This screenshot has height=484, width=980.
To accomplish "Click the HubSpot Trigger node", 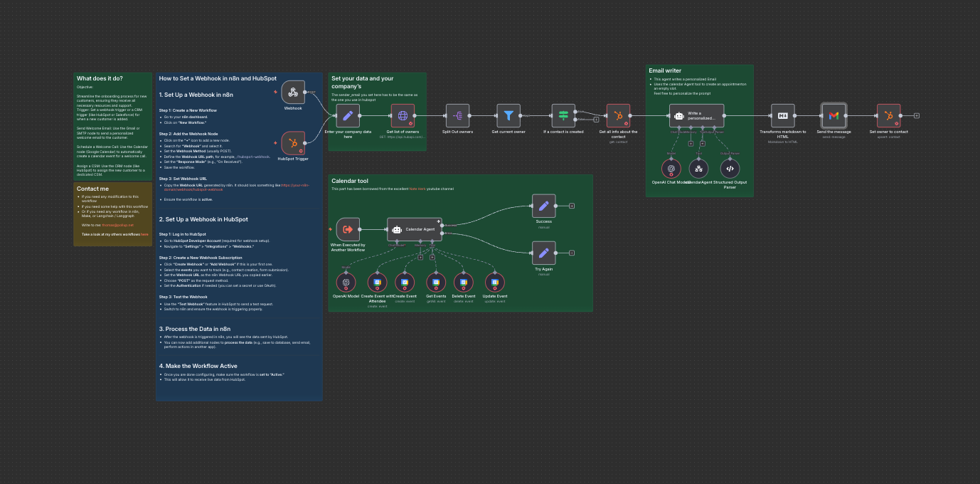I will click(293, 143).
